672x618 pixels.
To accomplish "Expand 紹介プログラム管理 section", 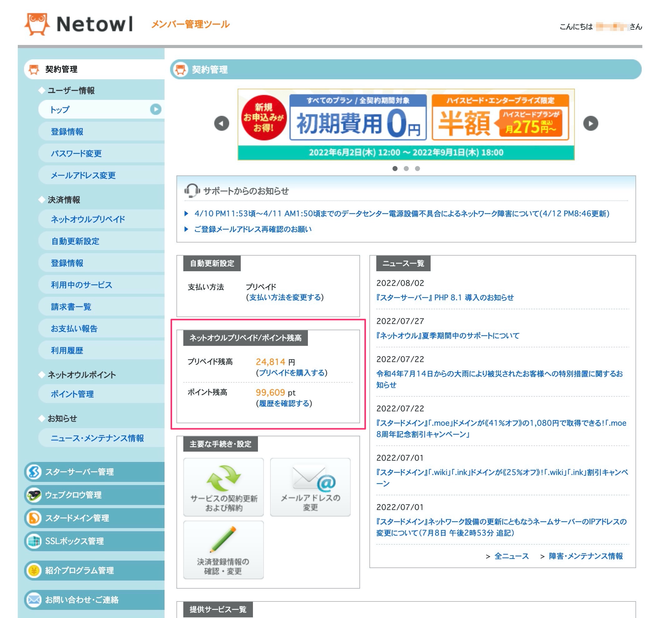I will click(94, 571).
